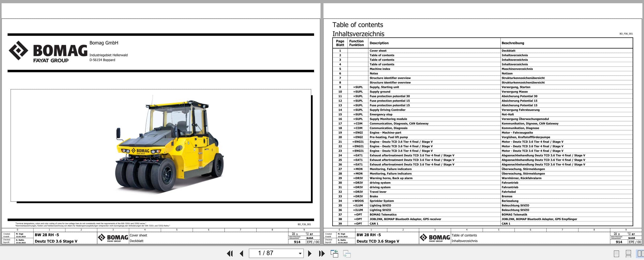Go to the first page

[x=230, y=253]
